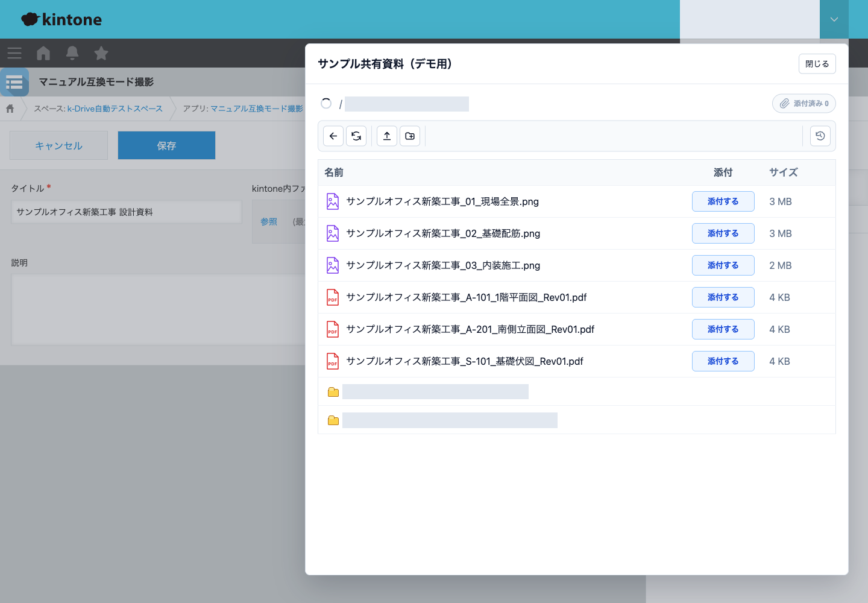
Task: Open the マニュアル互換モード撮影 app breadcrumb link
Action: point(257,109)
